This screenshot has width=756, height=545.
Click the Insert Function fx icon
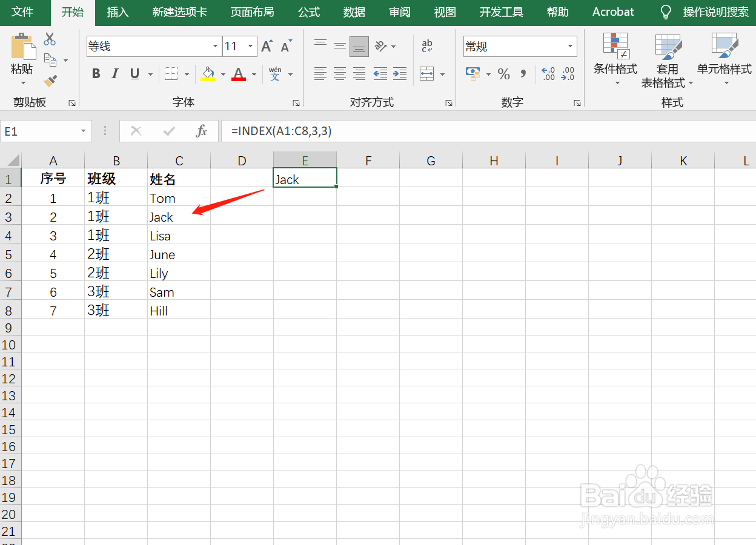coord(202,131)
